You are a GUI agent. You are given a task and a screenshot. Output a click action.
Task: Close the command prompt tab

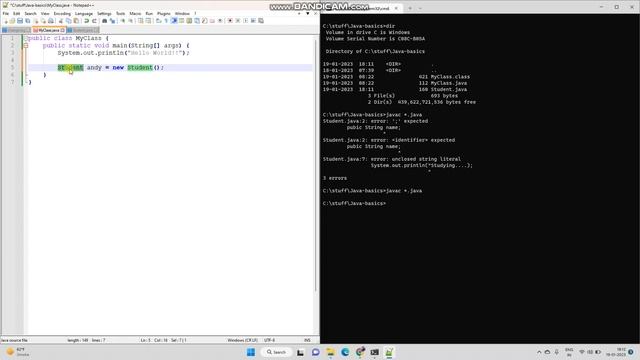pos(396,8)
